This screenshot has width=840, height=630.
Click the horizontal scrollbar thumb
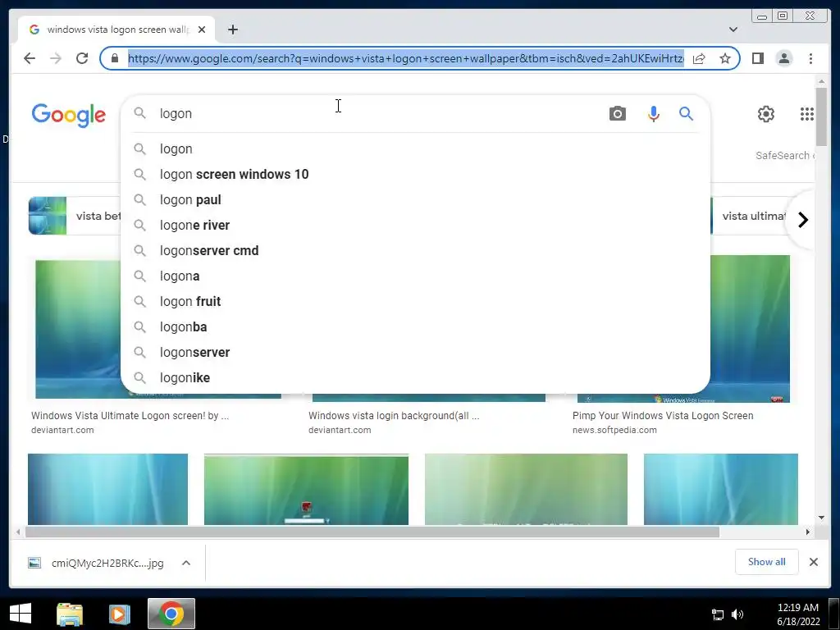372,532
